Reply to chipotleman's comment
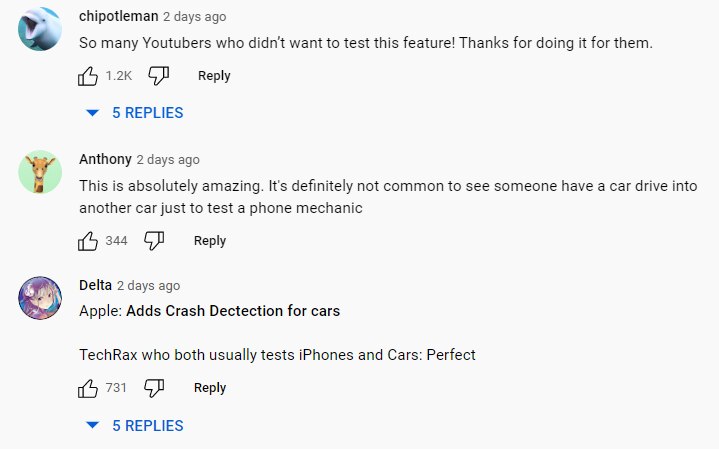The image size is (719, 449). click(x=214, y=76)
